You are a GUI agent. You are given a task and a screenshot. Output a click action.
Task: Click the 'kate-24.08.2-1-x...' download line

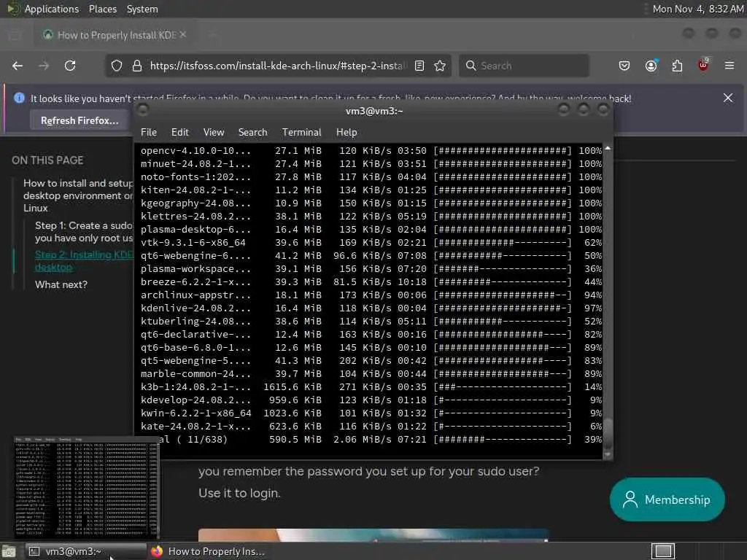(371, 427)
